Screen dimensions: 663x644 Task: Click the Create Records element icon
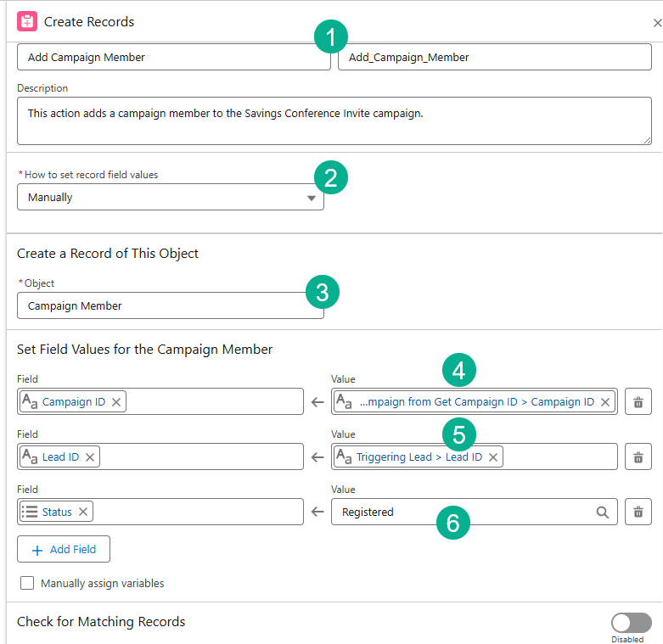pyautogui.click(x=27, y=22)
